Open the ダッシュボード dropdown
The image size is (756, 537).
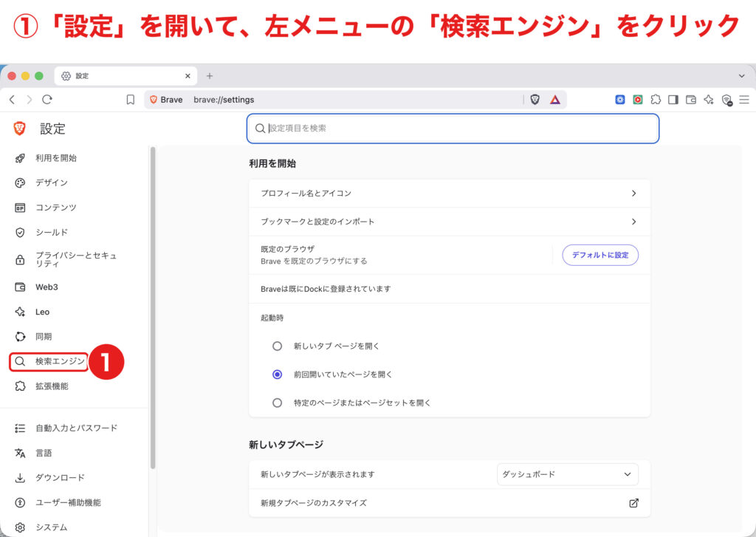tap(568, 474)
